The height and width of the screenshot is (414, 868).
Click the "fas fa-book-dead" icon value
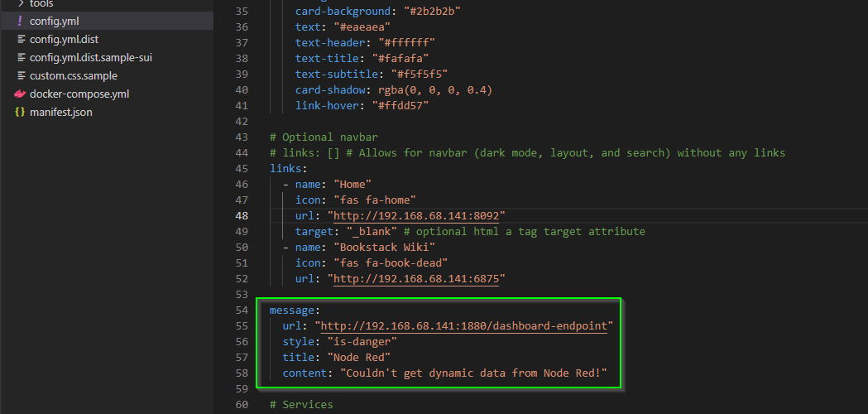391,262
